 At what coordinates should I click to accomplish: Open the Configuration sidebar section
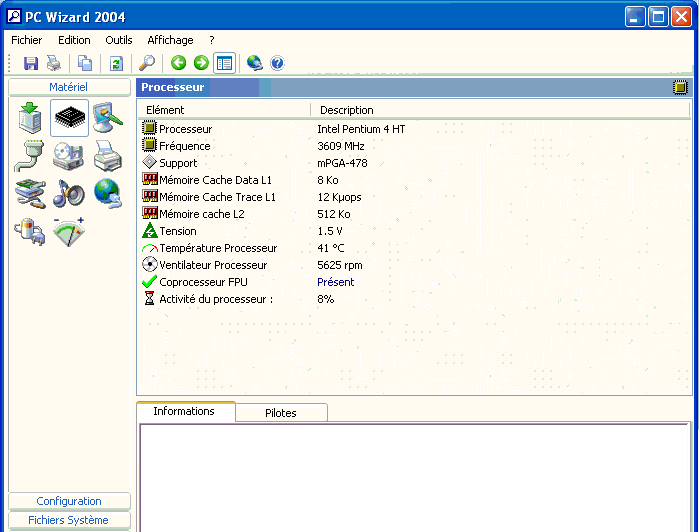(69, 501)
